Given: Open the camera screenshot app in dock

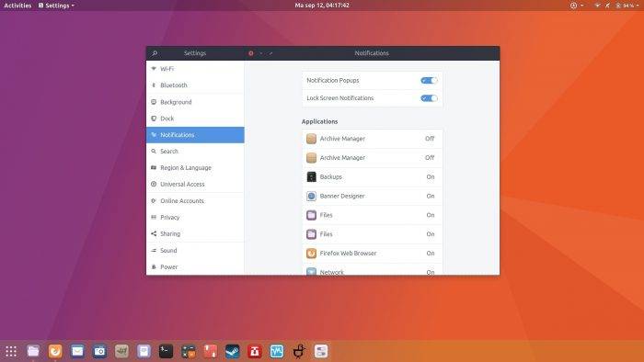Looking at the screenshot, I should click(99, 351).
